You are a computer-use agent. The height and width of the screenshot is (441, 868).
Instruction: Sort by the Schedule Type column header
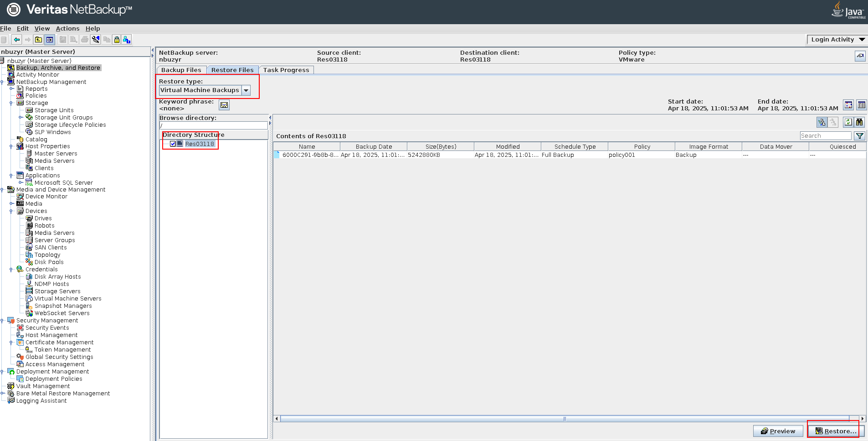coord(575,146)
